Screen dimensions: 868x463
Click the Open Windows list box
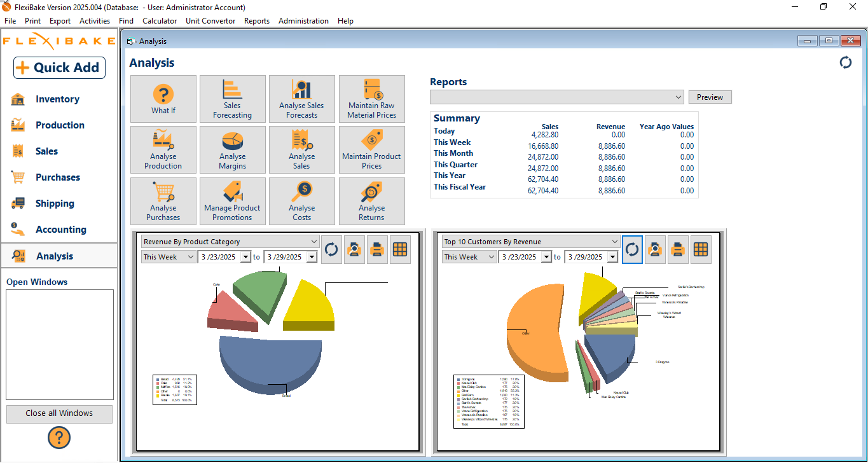pos(60,345)
